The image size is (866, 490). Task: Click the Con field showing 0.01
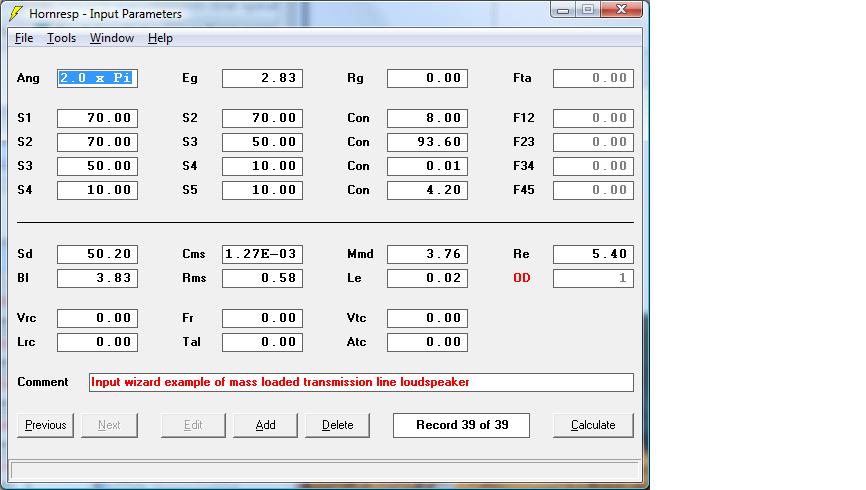427,166
